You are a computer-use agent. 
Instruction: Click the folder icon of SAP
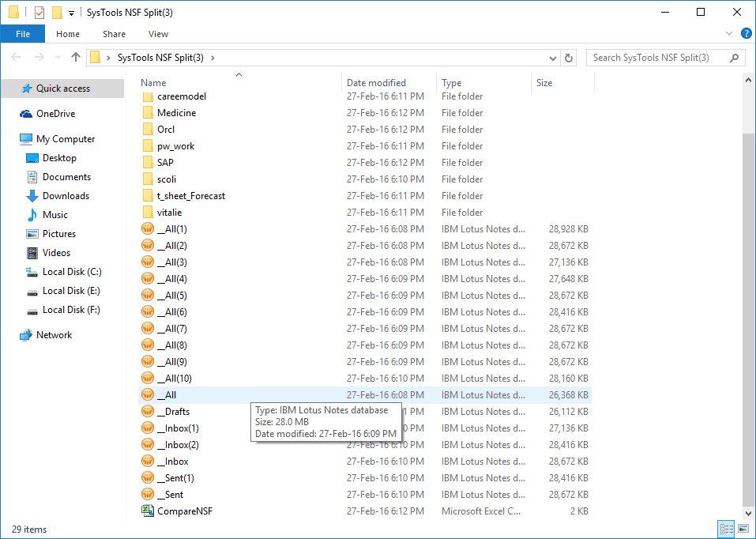[148, 163]
